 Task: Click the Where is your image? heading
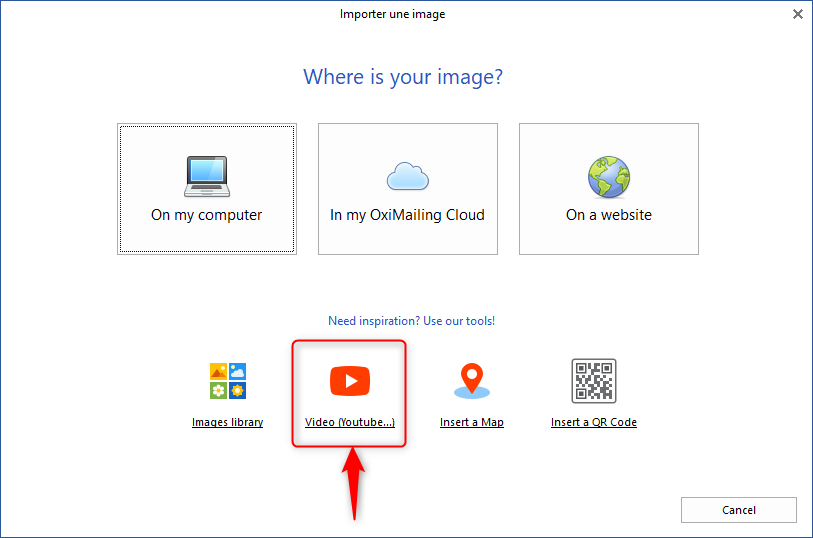[403, 77]
